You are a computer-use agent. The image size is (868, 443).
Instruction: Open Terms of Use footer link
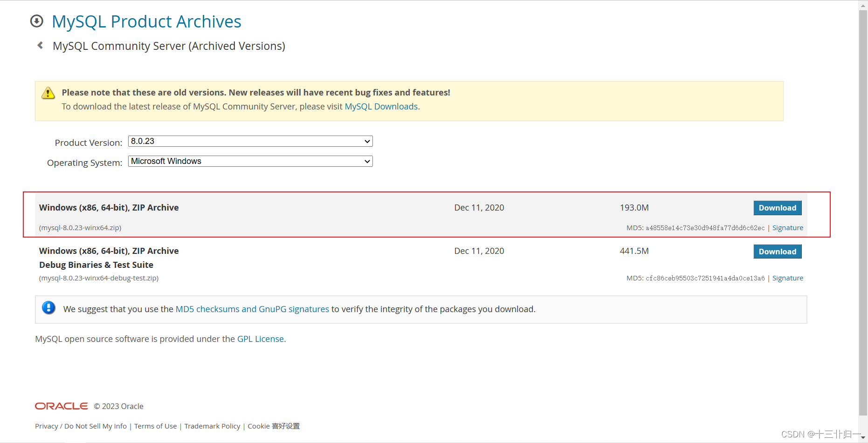tap(155, 426)
